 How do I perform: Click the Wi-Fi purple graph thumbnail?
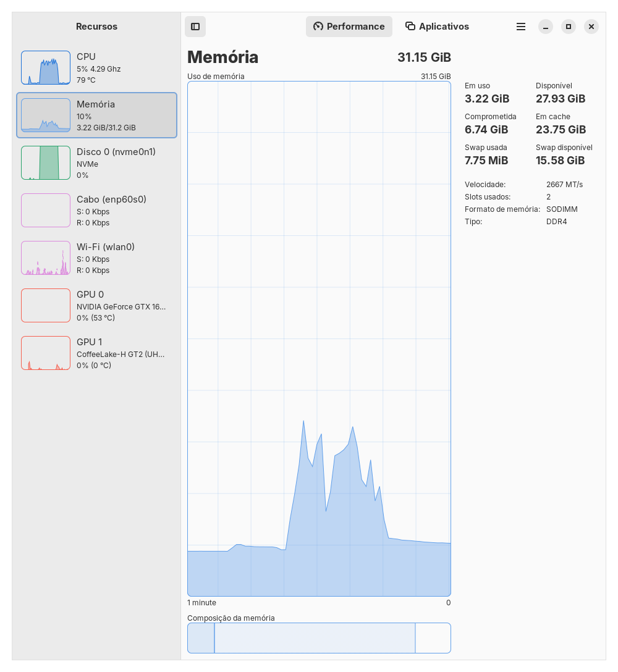click(46, 258)
